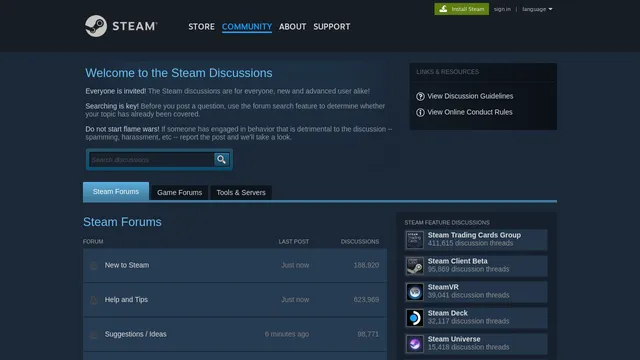Click 'Just now' in Help and Tips row
Image resolution: width=640 pixels, height=360 pixels.
click(295, 299)
